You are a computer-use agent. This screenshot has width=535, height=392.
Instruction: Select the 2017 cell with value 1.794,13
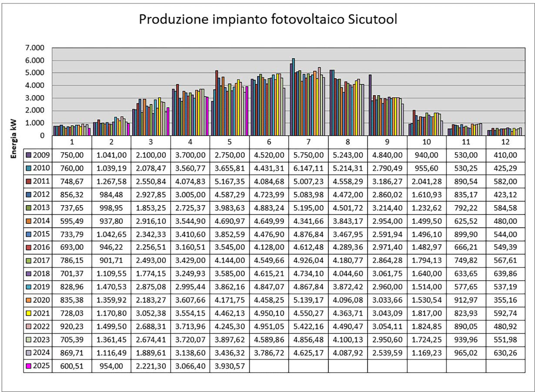[427, 260]
